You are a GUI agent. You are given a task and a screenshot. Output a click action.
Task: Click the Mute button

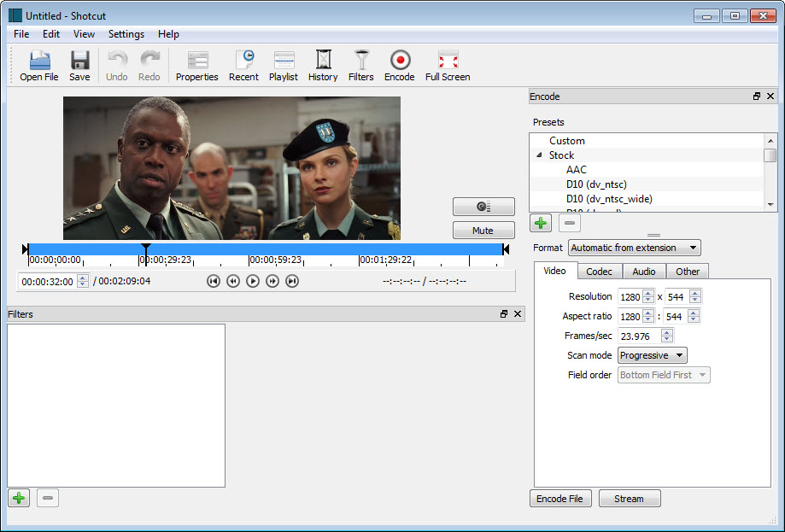pyautogui.click(x=483, y=231)
